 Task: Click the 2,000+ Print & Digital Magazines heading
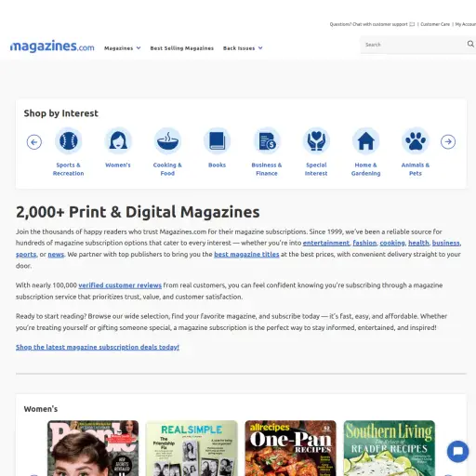138,212
